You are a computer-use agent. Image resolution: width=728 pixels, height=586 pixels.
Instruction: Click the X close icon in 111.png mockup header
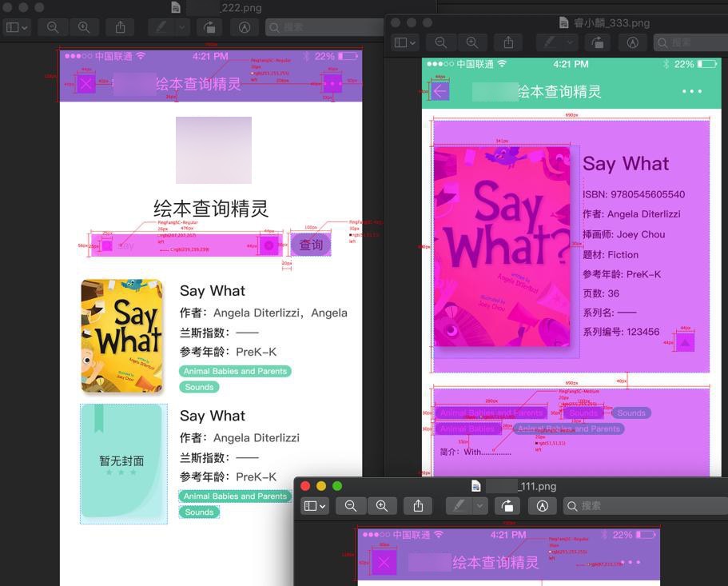coord(384,562)
